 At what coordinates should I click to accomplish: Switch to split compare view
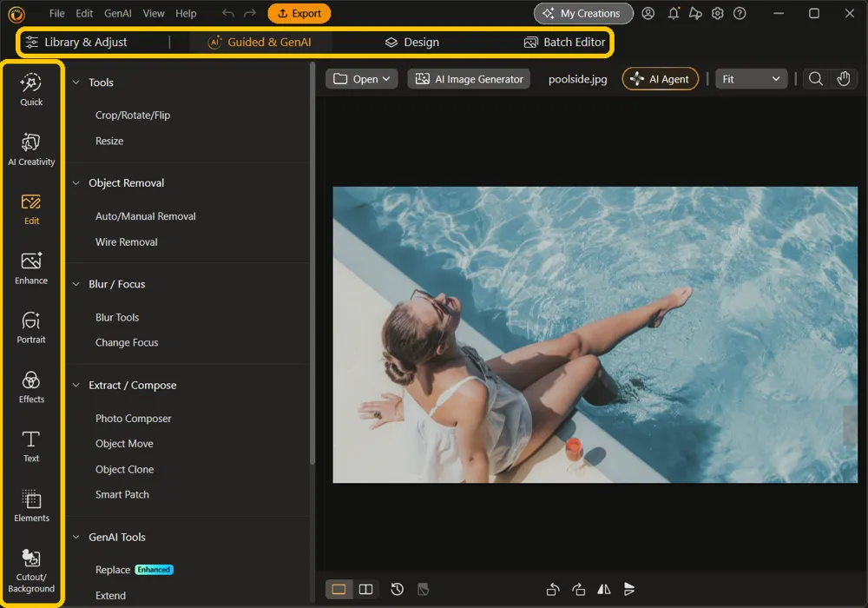366,589
